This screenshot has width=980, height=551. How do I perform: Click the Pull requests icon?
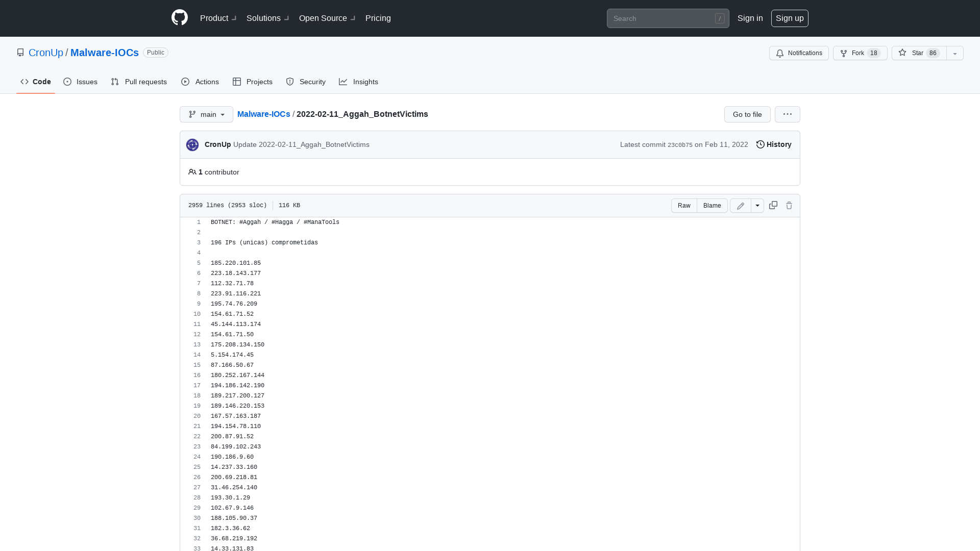[115, 82]
